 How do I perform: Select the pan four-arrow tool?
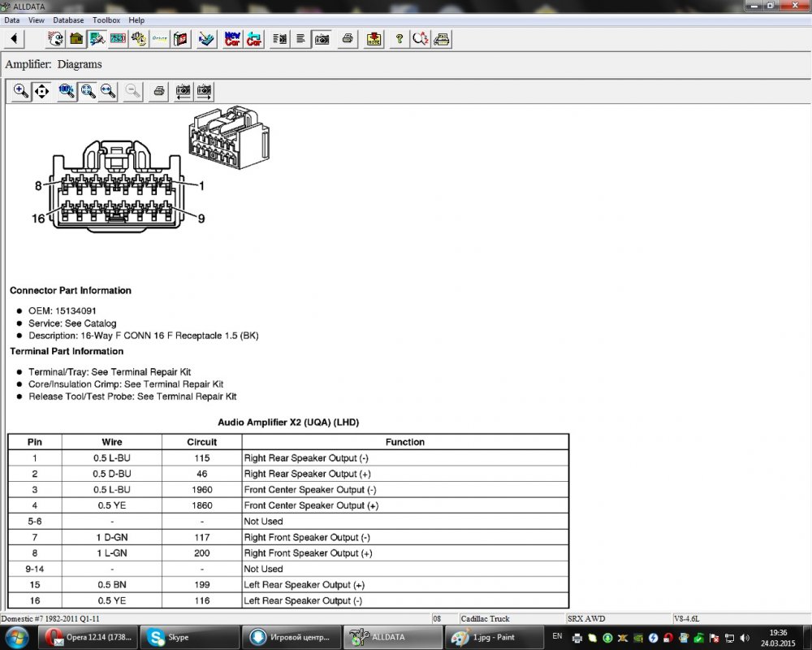(42, 91)
